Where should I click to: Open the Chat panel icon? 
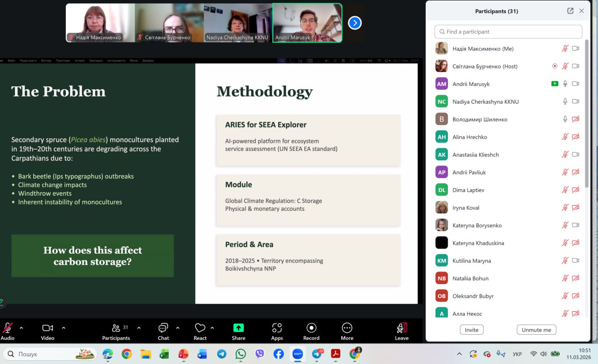coord(163,328)
